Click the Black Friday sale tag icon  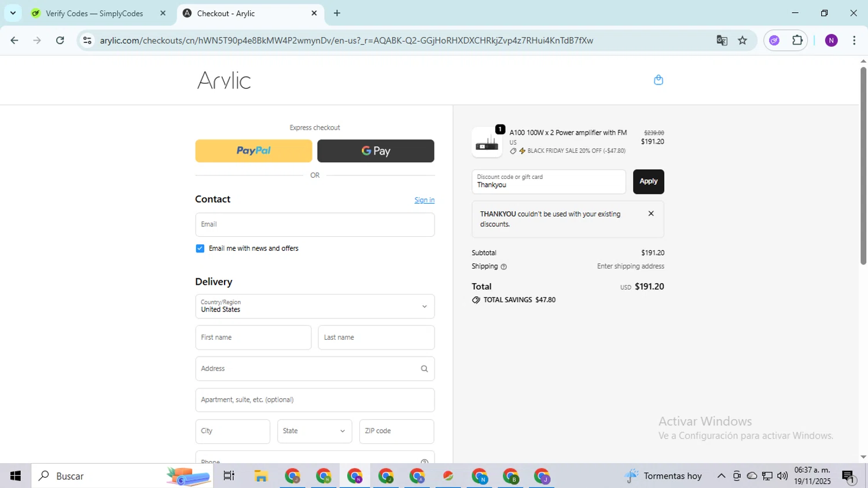coord(513,151)
